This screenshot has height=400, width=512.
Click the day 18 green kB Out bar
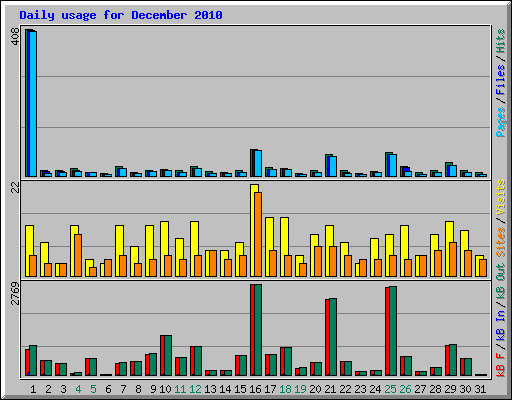288,361
